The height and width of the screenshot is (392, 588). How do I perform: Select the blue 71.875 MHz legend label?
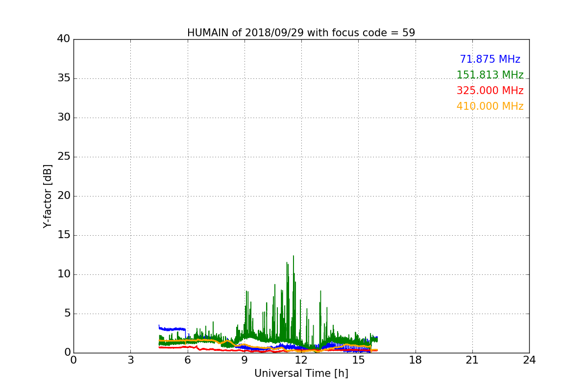tap(490, 59)
